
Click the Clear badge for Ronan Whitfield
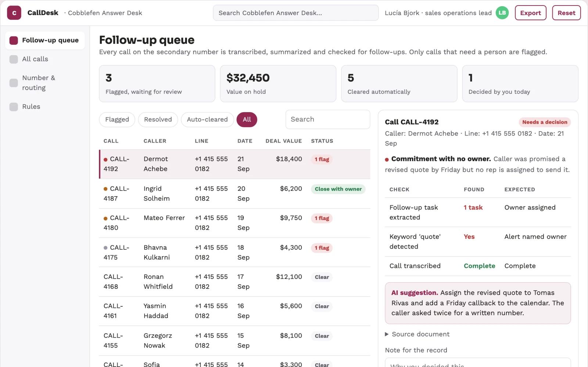[322, 277]
